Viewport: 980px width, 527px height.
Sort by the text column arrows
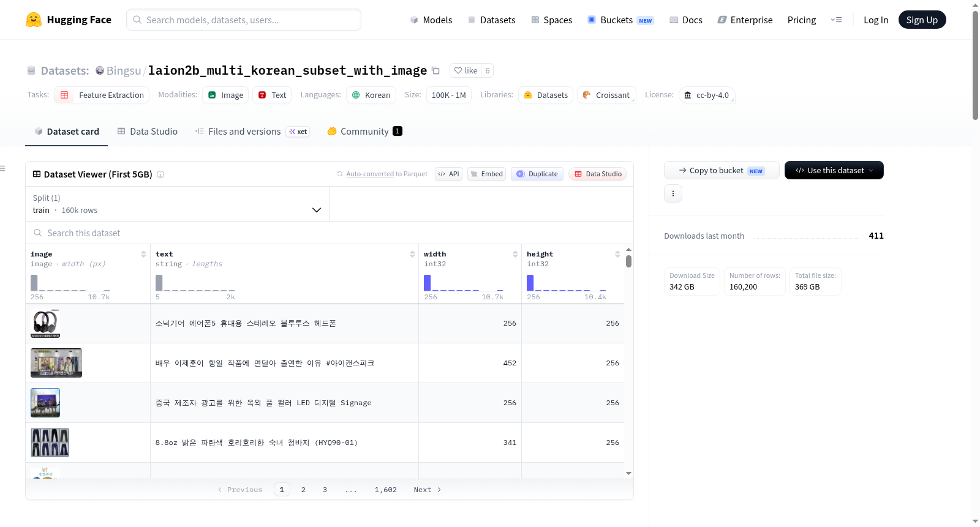tap(412, 254)
